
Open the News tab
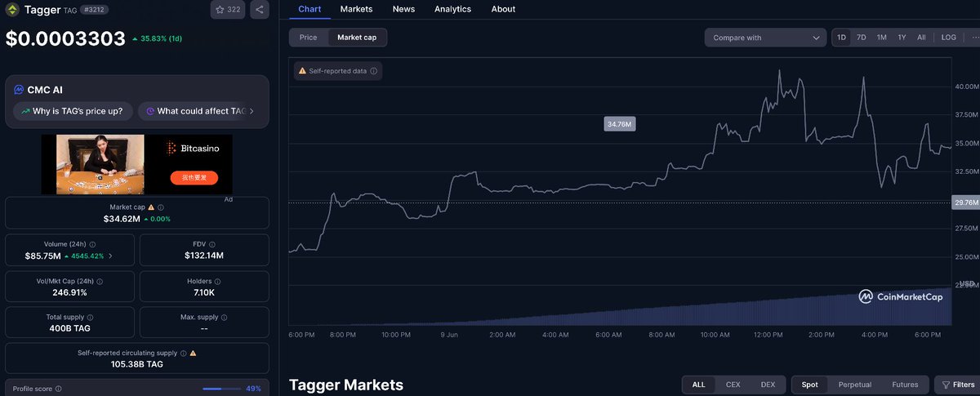coord(403,9)
